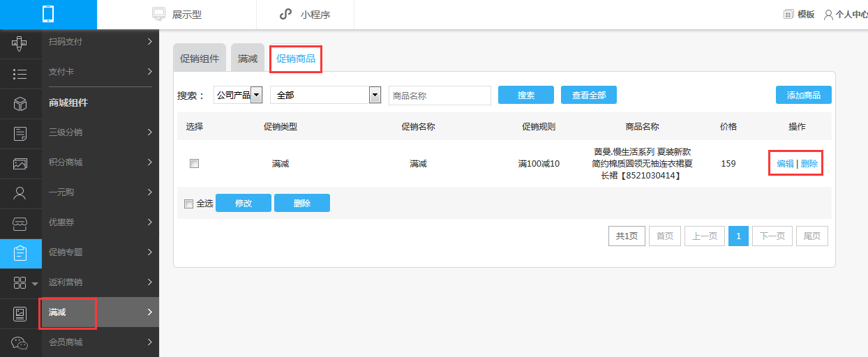
Task: Click the 商城组件 sidebar heading
Action: pos(68,102)
